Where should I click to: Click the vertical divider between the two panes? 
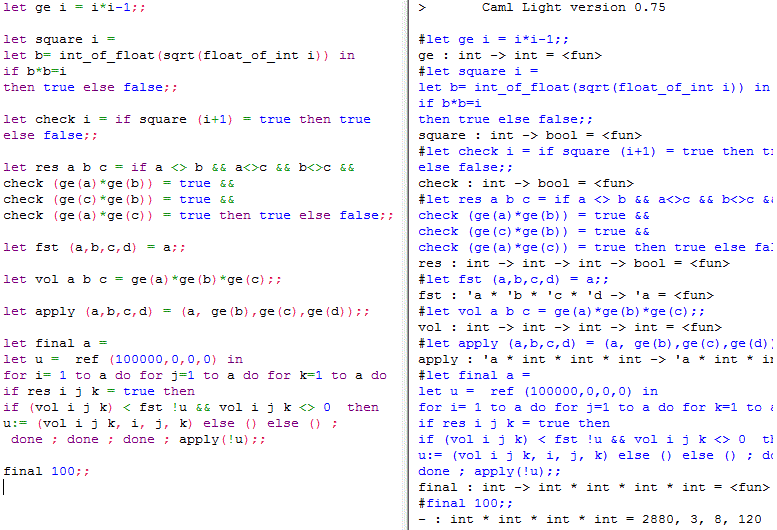pyautogui.click(x=408, y=265)
